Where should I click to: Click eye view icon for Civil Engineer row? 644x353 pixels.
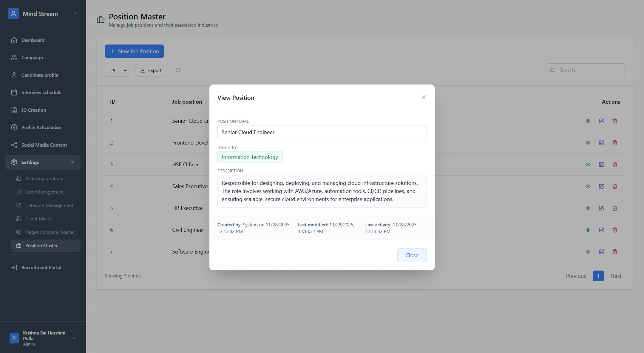coord(588,230)
